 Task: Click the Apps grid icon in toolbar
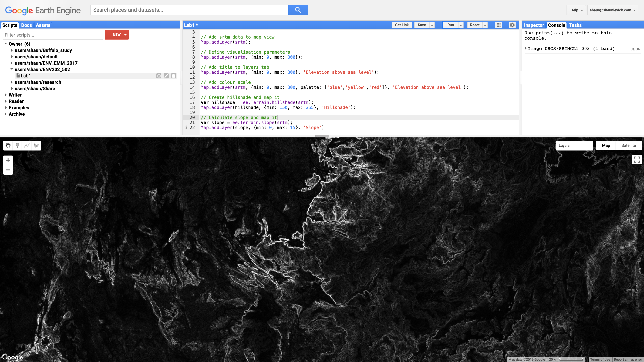click(x=498, y=25)
